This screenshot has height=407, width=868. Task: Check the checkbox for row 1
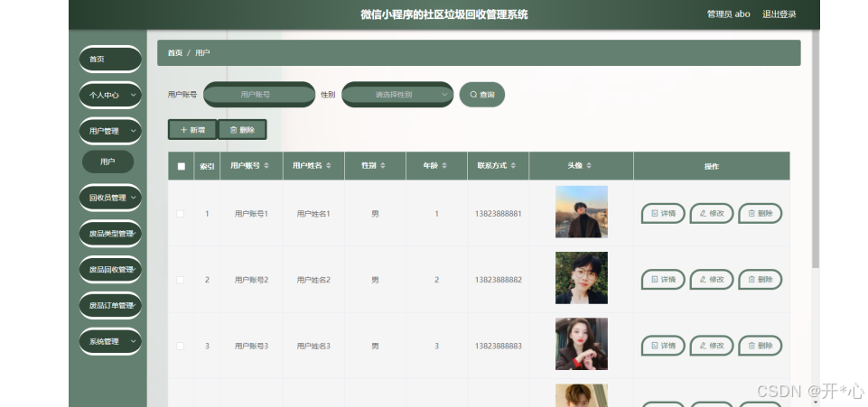pyautogui.click(x=181, y=214)
